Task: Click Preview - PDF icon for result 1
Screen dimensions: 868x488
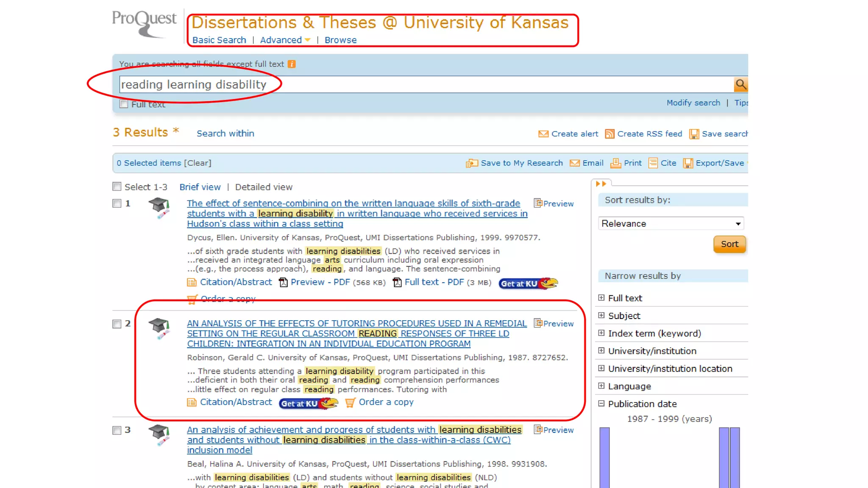Action: coord(283,283)
